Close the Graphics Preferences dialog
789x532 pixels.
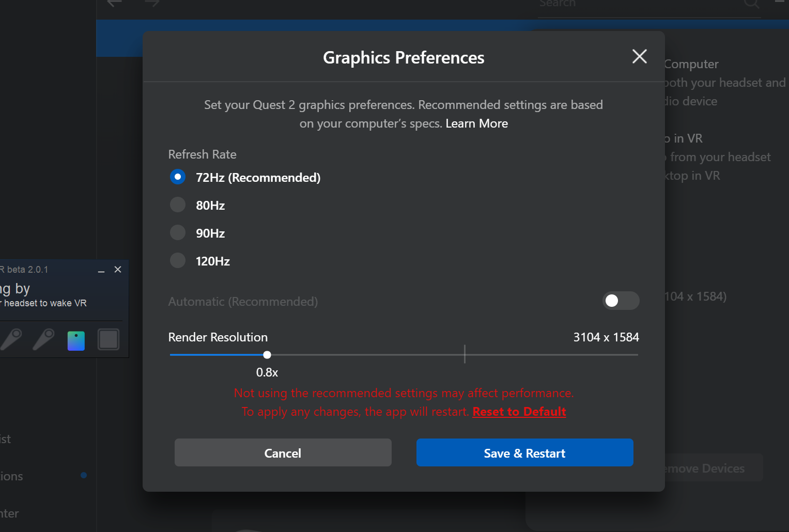pos(639,56)
